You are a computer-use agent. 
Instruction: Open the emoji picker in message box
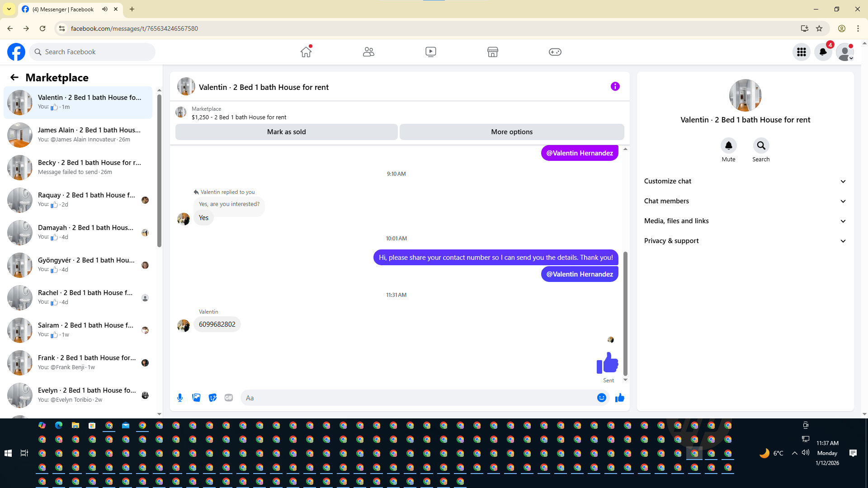click(601, 398)
